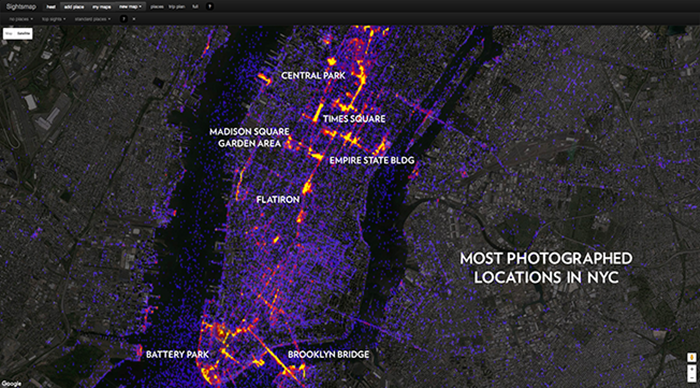Switch to Map view type
The height and width of the screenshot is (388, 700).
9,33
